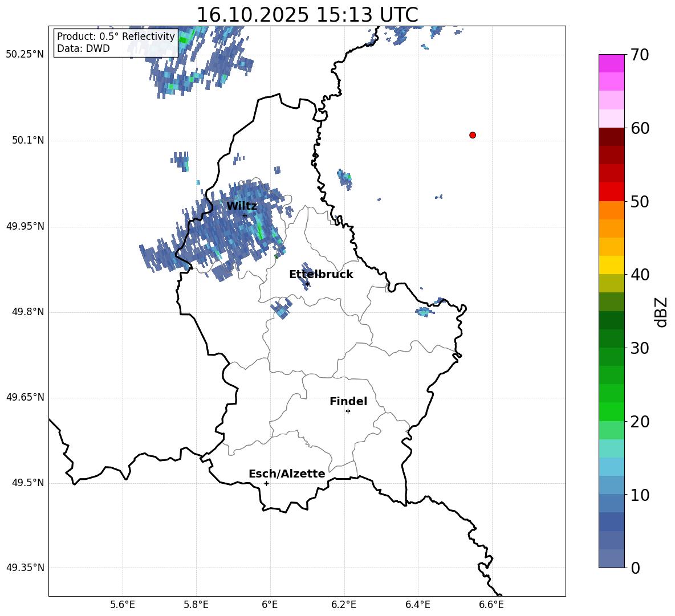Click the radar echo southwest of Ettelbruck
This screenshot has height=616, width=675.
pos(280,308)
